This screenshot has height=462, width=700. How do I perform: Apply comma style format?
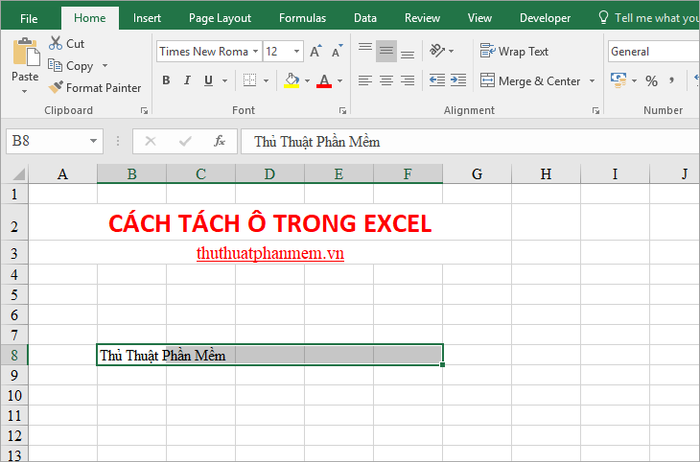(671, 81)
